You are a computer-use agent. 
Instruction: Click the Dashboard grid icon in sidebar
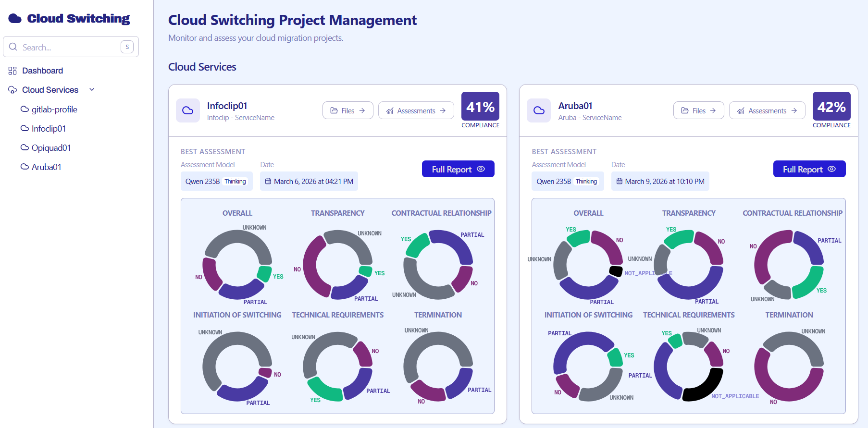point(12,71)
